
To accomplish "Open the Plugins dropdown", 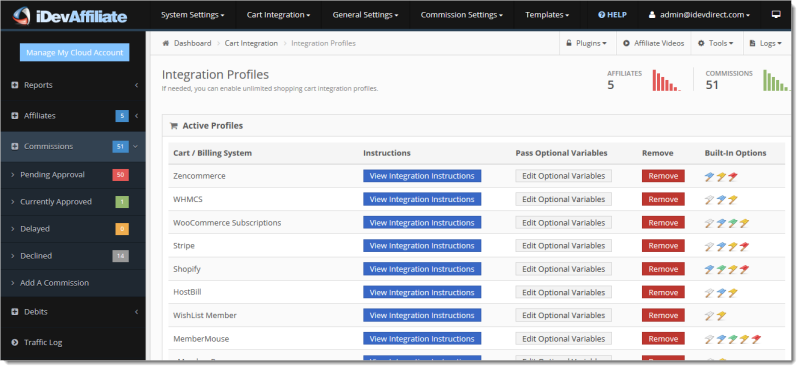I will coord(588,43).
